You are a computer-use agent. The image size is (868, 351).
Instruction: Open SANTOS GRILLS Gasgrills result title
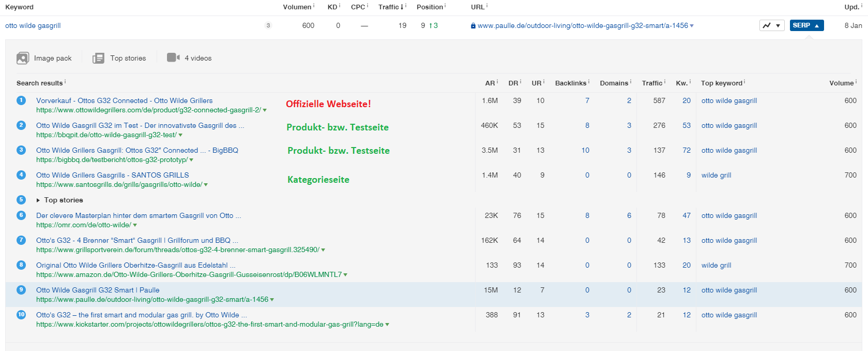pyautogui.click(x=113, y=175)
